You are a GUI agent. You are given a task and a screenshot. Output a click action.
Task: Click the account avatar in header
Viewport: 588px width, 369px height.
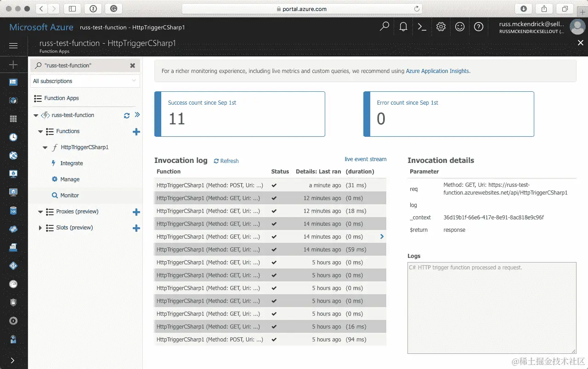pyautogui.click(x=577, y=27)
